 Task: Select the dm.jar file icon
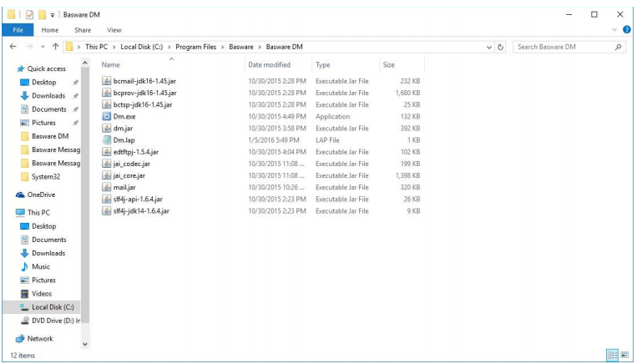click(106, 128)
